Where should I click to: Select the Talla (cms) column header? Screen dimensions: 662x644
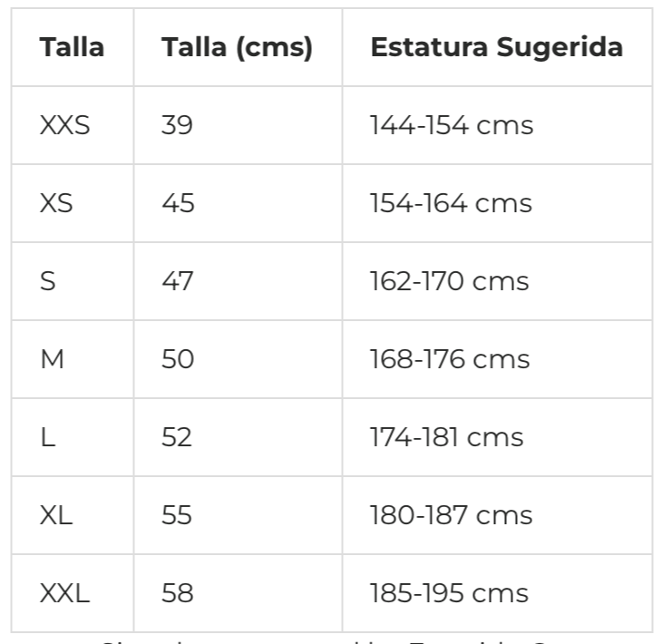pos(239,47)
